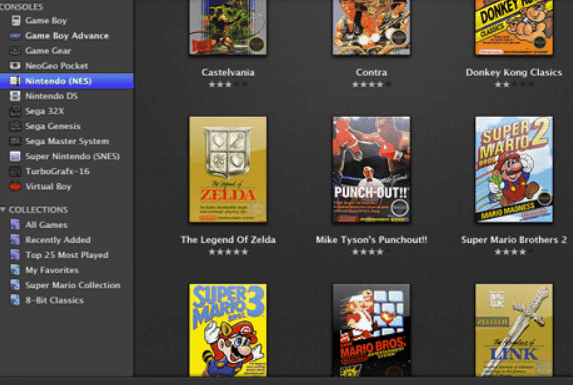Open the Nintendo DS icon

(15, 96)
